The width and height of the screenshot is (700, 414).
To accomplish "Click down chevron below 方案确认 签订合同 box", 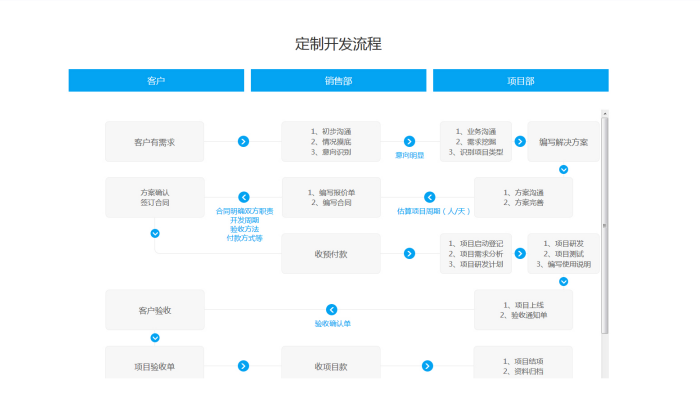I will click(x=155, y=233).
